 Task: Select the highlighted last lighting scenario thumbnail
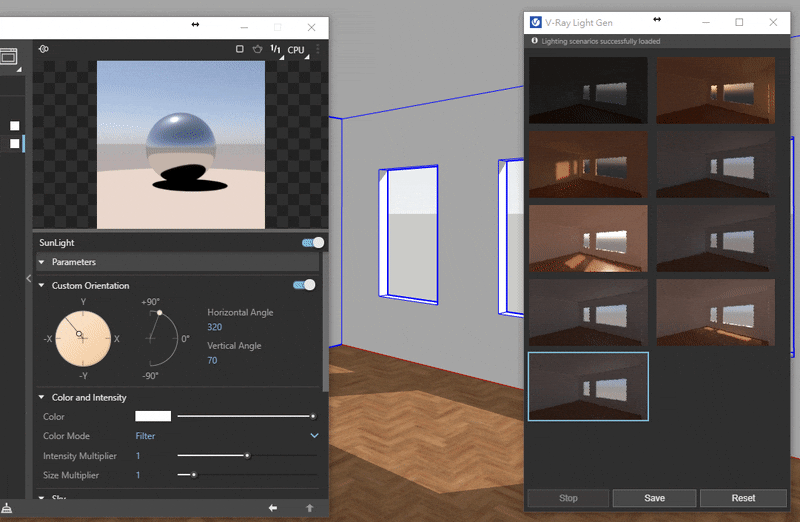tap(588, 386)
